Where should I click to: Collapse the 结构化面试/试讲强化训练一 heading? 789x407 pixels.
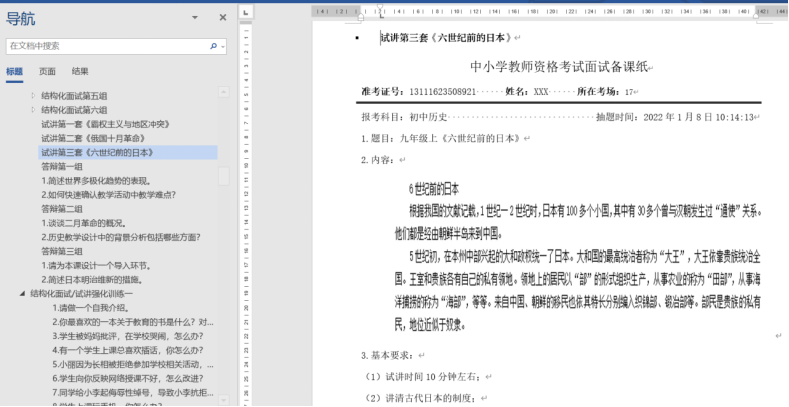point(21,294)
